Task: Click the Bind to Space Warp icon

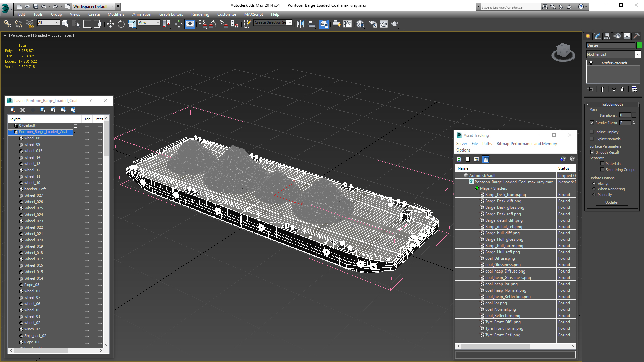Action: [30, 24]
